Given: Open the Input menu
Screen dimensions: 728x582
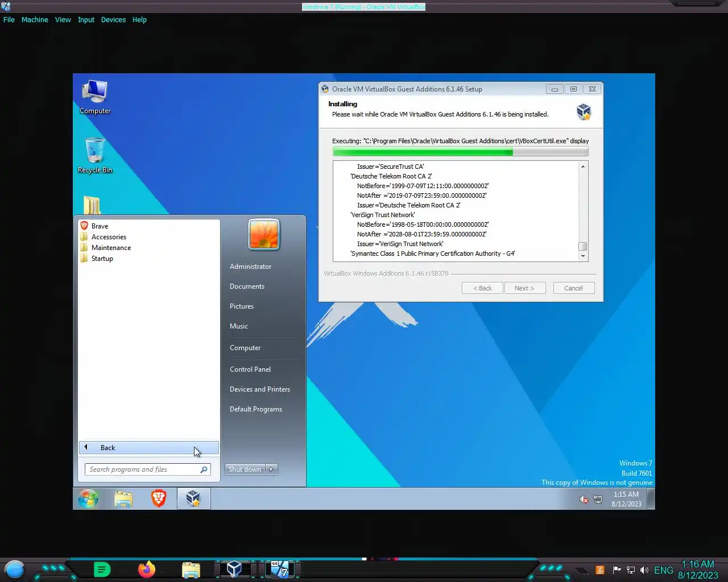Looking at the screenshot, I should pos(86,19).
